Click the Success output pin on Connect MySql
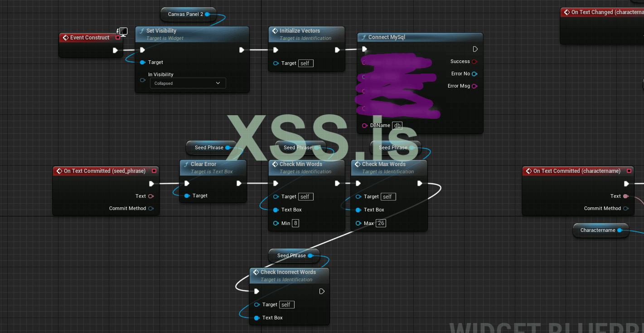 (x=475, y=61)
